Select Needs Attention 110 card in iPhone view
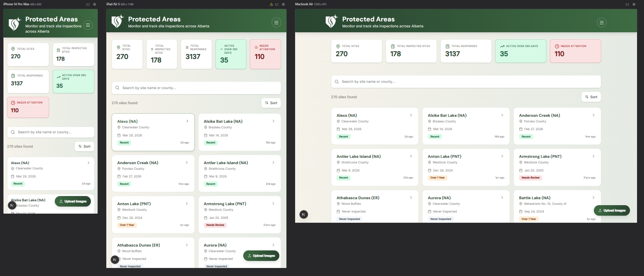 point(28,107)
